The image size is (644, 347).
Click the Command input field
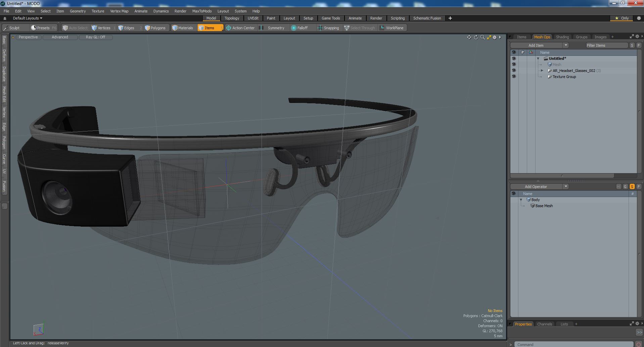[574, 344]
